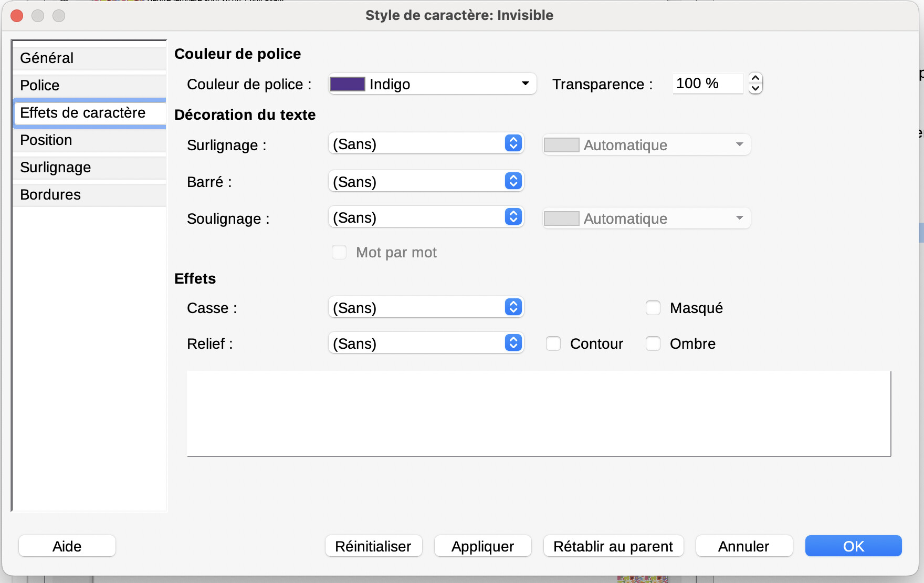Open the Casse dropdown
The image size is (924, 583).
426,307
